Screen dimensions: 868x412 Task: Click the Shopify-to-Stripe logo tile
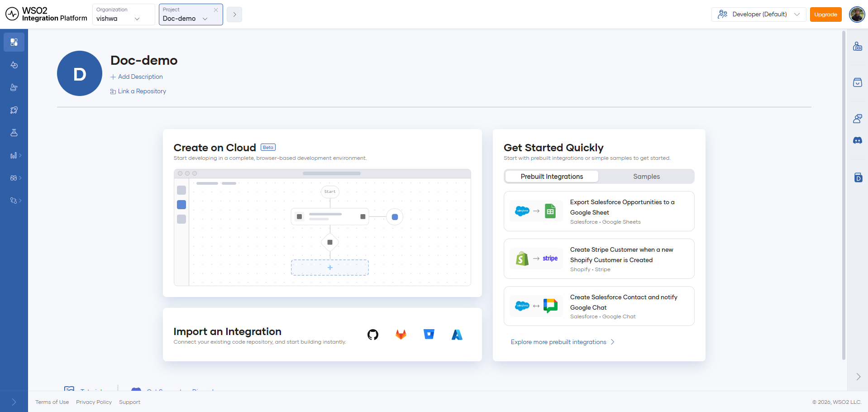pos(536,259)
